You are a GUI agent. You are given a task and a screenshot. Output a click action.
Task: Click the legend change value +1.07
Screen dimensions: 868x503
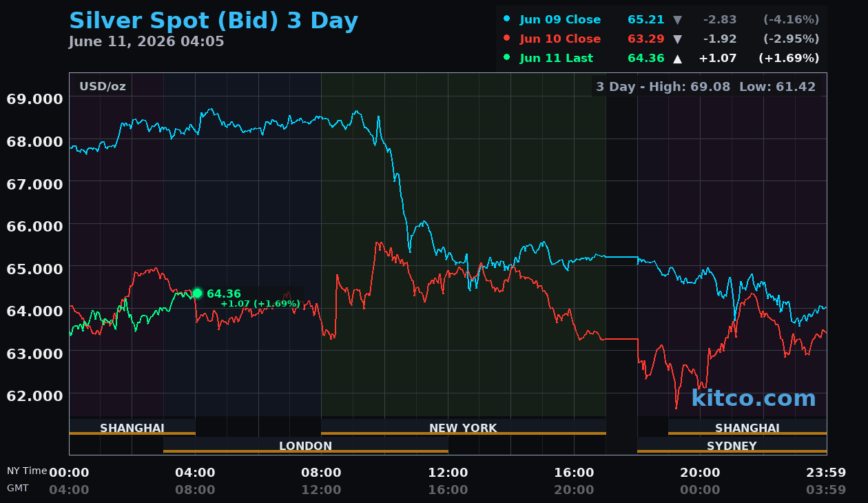click(x=718, y=59)
